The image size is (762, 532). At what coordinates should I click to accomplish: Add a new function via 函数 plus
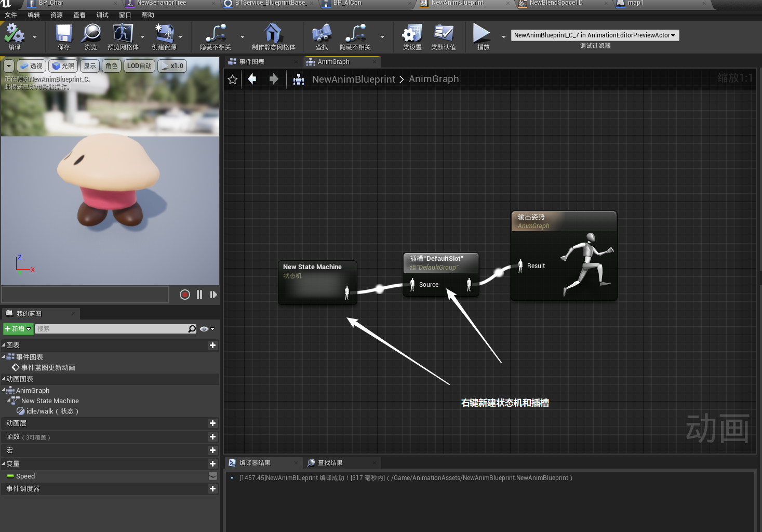(x=212, y=437)
